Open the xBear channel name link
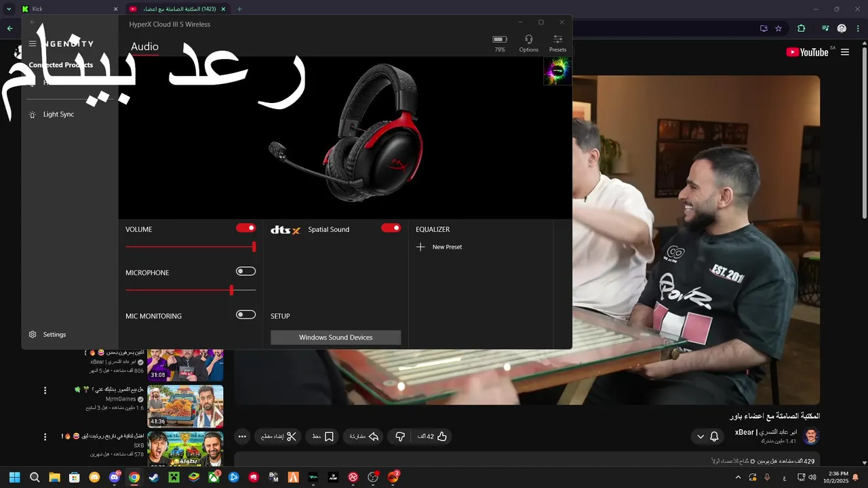The height and width of the screenshot is (488, 868). click(766, 432)
